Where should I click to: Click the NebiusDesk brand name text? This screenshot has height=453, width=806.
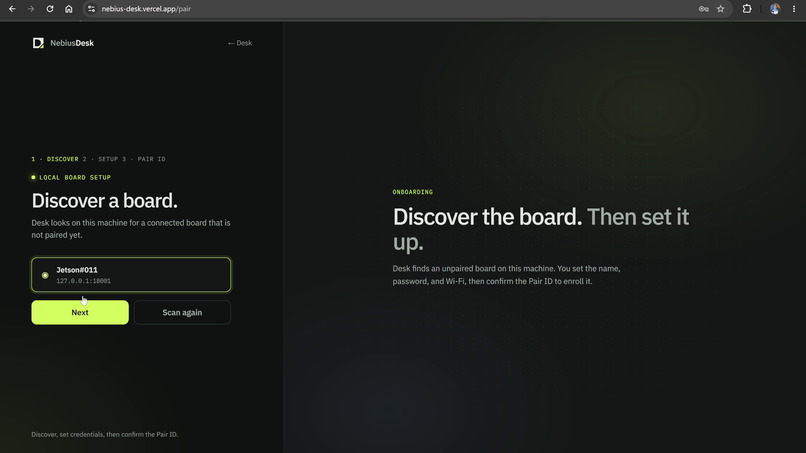tap(72, 43)
